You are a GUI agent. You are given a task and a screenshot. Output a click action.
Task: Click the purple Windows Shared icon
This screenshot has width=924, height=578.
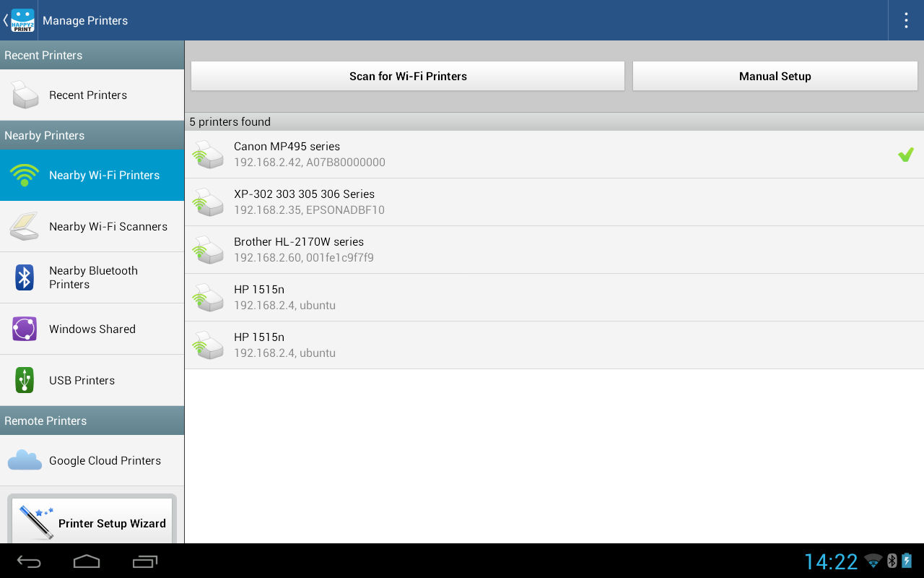pyautogui.click(x=25, y=329)
